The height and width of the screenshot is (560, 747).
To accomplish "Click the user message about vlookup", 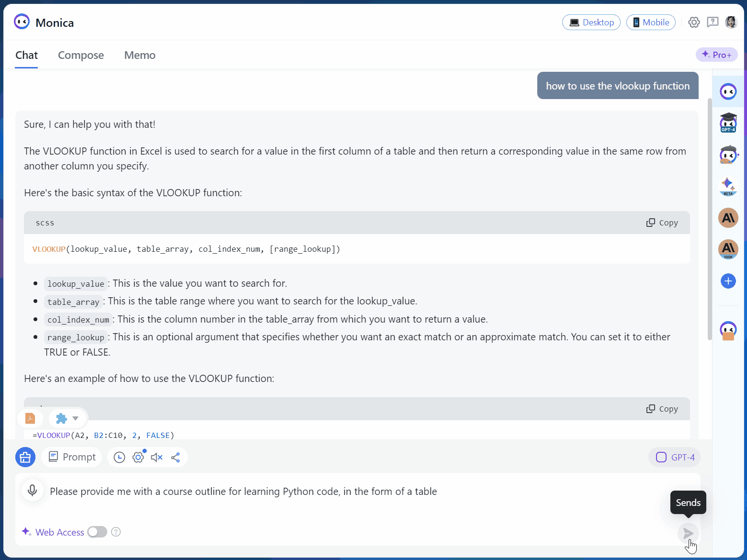I will 618,86.
